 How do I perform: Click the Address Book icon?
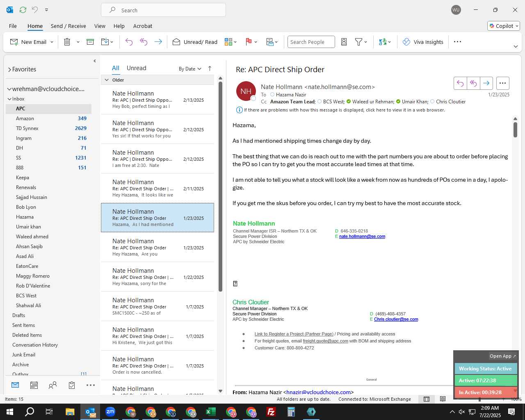(x=344, y=42)
